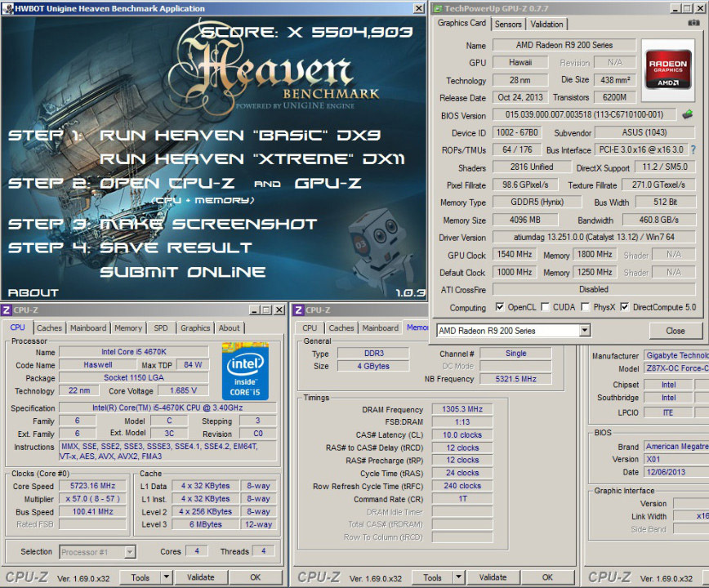This screenshot has height=588, width=709.
Task: Open the Processor #1 selection dropdown
Action: coord(130,552)
